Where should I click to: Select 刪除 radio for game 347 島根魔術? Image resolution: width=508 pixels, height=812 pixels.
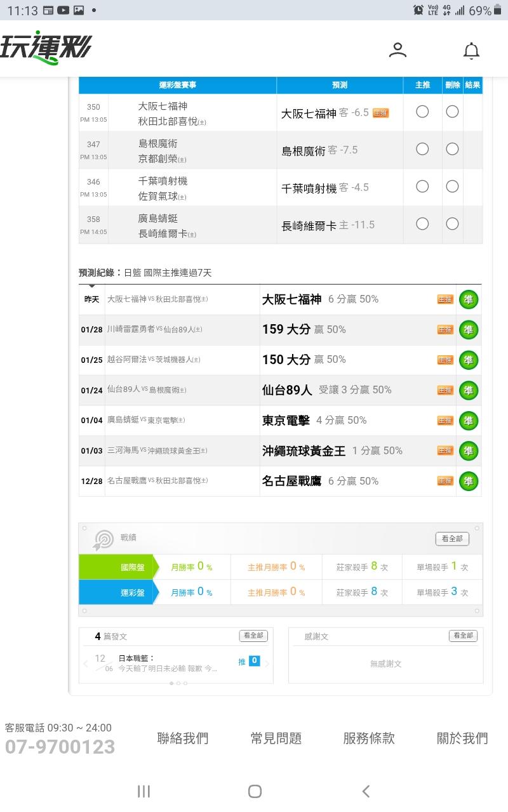click(452, 149)
